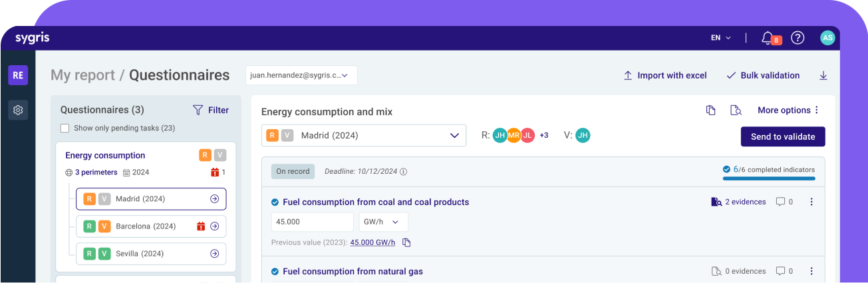Image resolution: width=868 pixels, height=283 pixels.
Task: Open the settings gear in sidebar
Action: (x=18, y=110)
